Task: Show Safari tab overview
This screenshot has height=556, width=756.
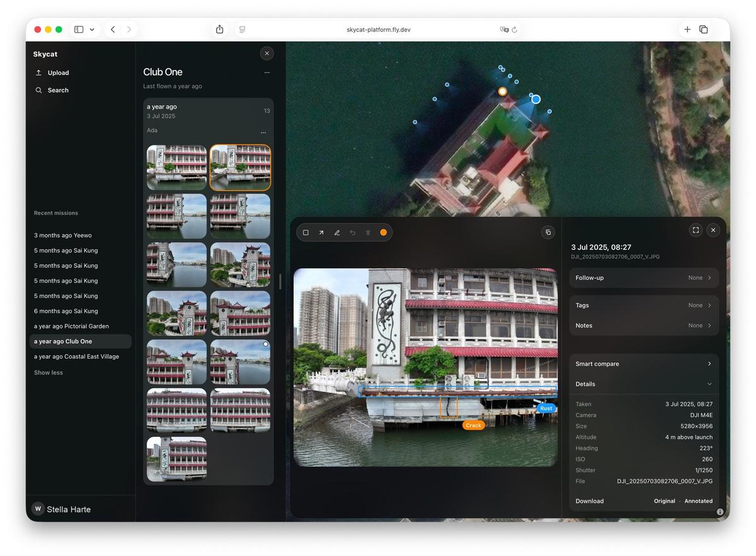Action: [704, 30]
